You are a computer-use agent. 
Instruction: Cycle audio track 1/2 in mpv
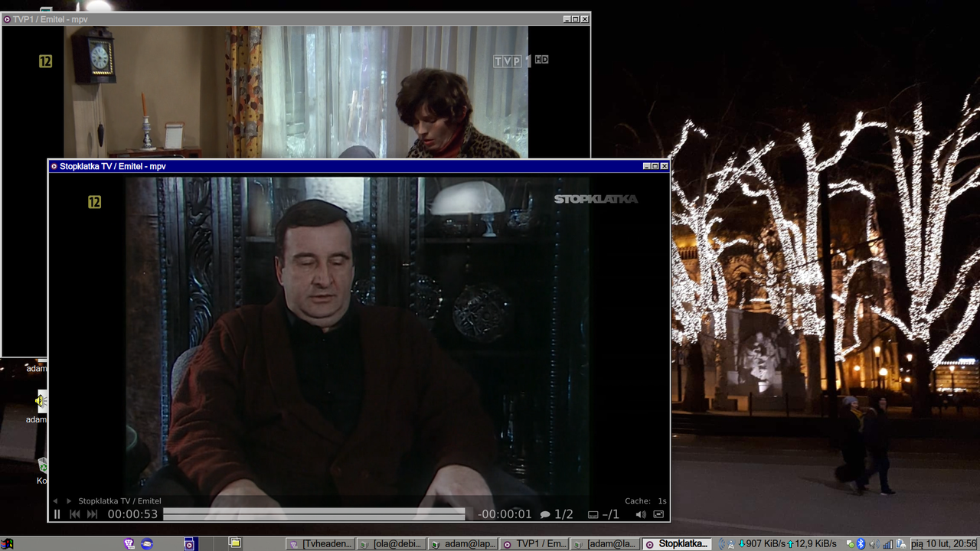[557, 514]
